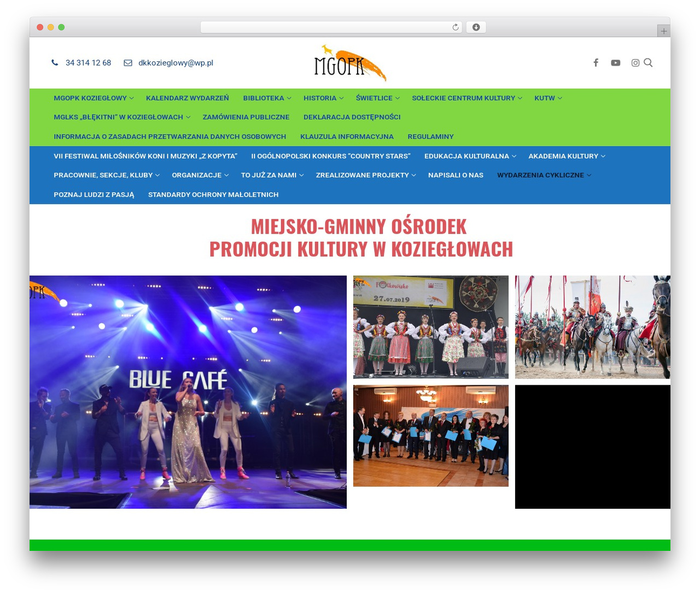Open the award ceremony group photo
The image size is (700, 593).
pyautogui.click(x=431, y=436)
